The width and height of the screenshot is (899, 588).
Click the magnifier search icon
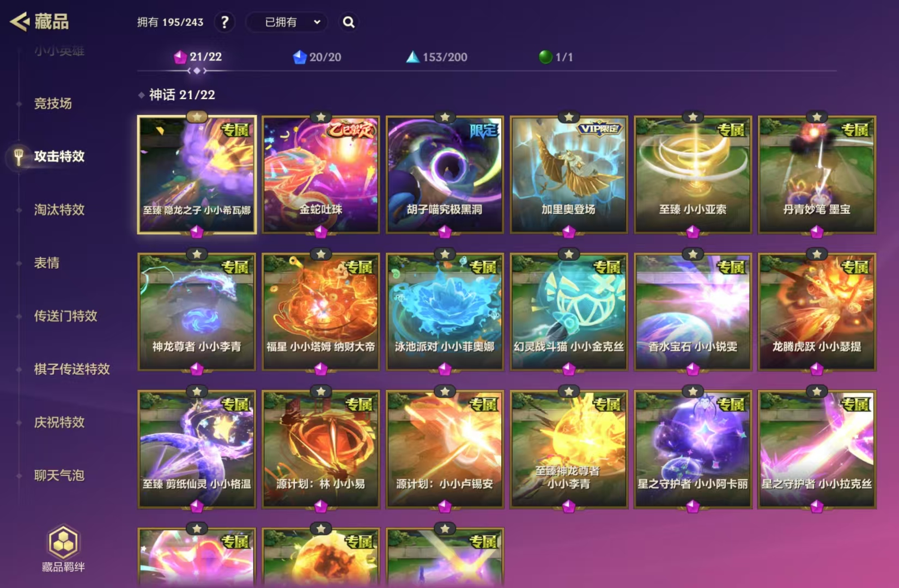click(349, 22)
